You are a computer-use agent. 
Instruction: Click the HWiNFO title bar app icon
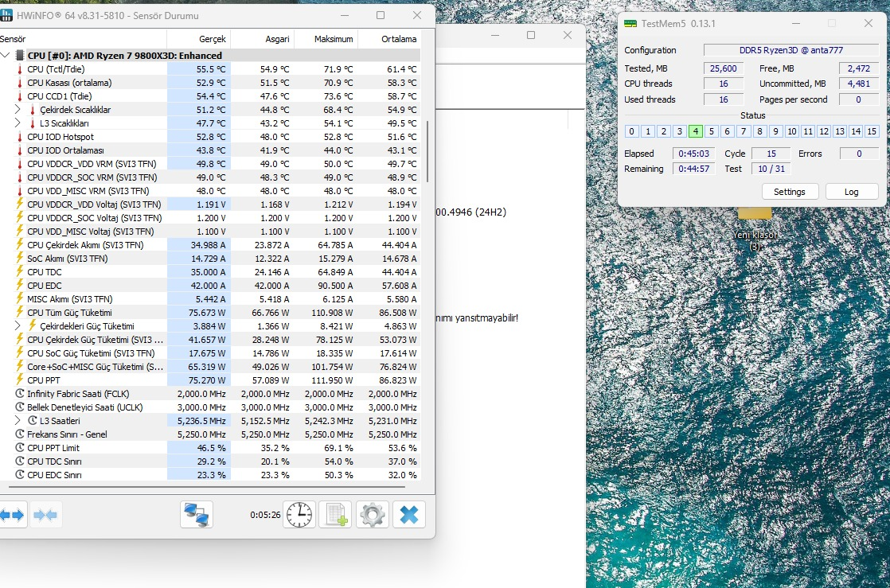click(x=6, y=15)
